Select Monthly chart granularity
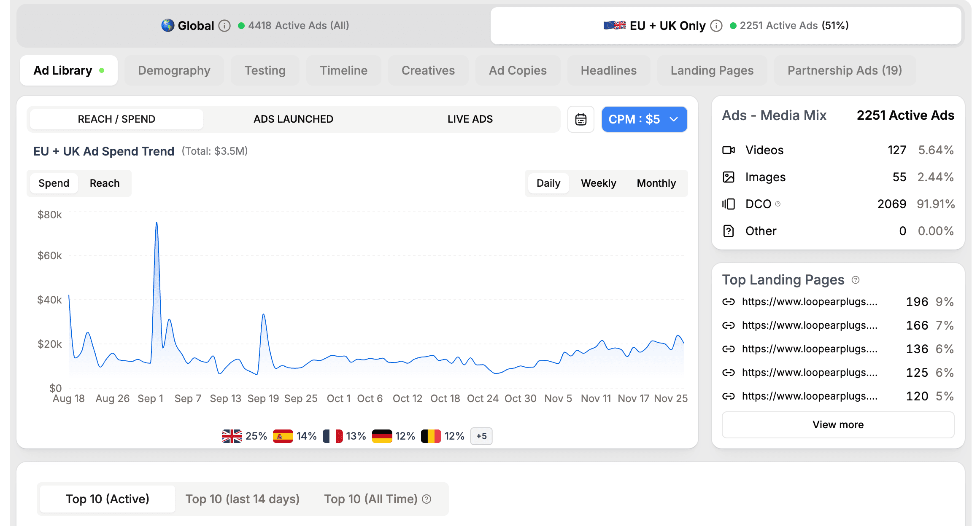 pos(656,183)
